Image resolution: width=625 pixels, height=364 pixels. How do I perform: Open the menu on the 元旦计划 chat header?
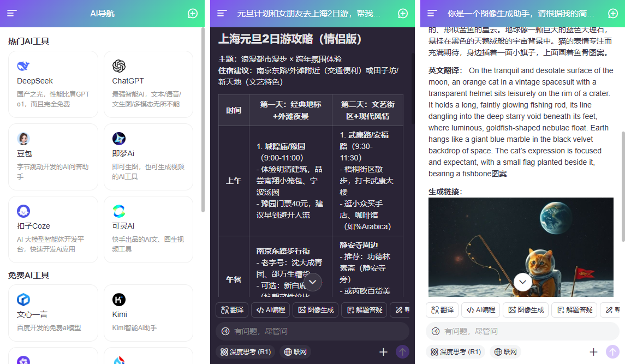click(x=223, y=14)
